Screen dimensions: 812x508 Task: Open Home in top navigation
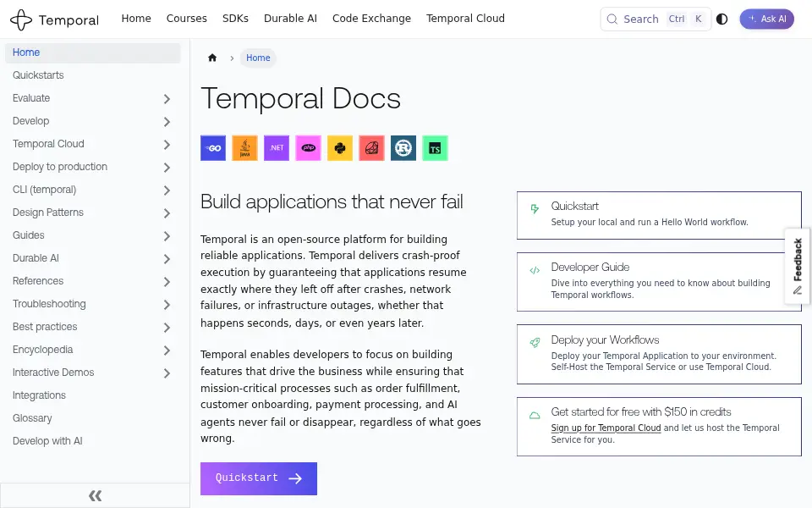pyautogui.click(x=136, y=19)
